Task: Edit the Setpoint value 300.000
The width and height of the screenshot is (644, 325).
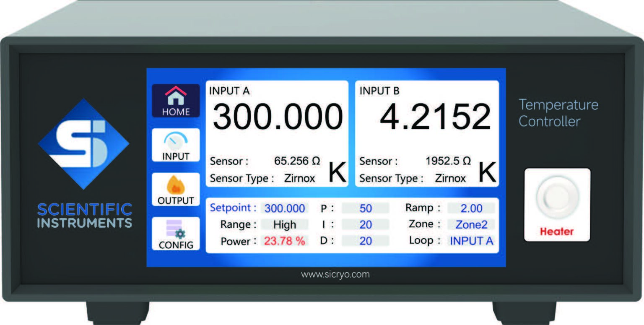Action: tap(285, 208)
